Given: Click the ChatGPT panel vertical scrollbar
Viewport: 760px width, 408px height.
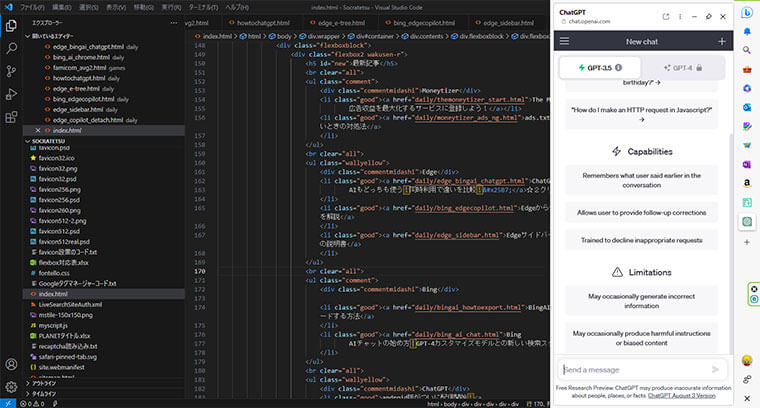Looking at the screenshot, I should point(731,242).
